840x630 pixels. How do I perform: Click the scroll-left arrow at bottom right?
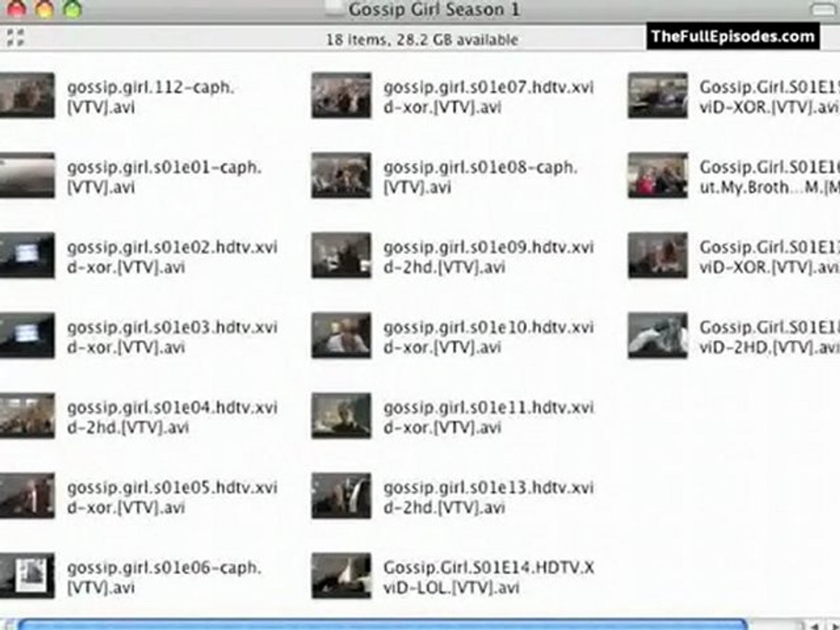(814, 625)
